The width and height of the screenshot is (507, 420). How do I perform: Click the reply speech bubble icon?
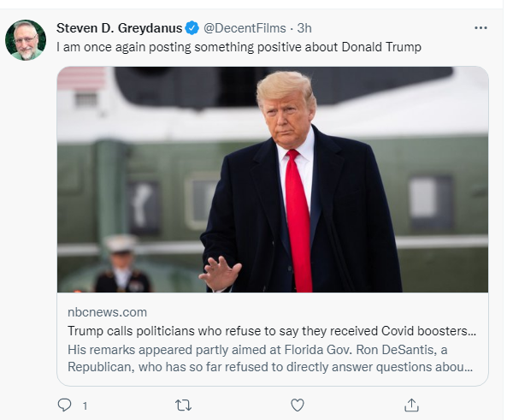(64, 405)
